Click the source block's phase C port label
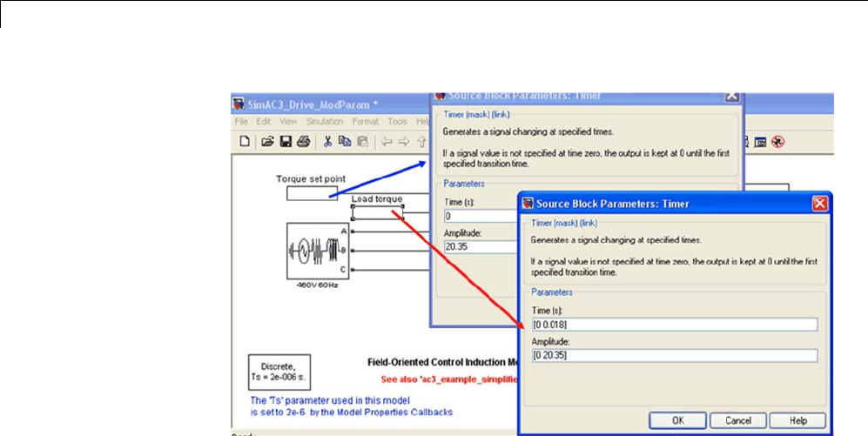 344,269
